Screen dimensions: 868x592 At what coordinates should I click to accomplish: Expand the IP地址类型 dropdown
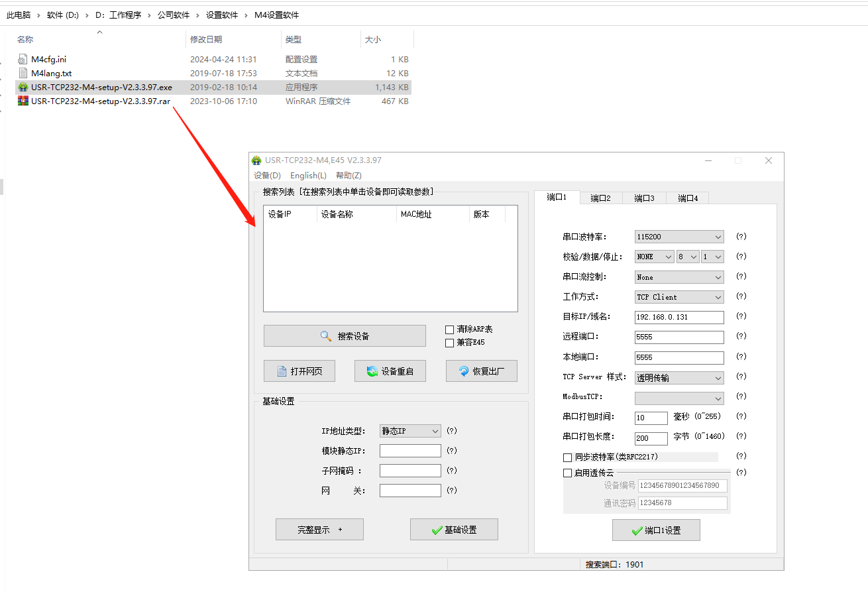click(x=410, y=431)
